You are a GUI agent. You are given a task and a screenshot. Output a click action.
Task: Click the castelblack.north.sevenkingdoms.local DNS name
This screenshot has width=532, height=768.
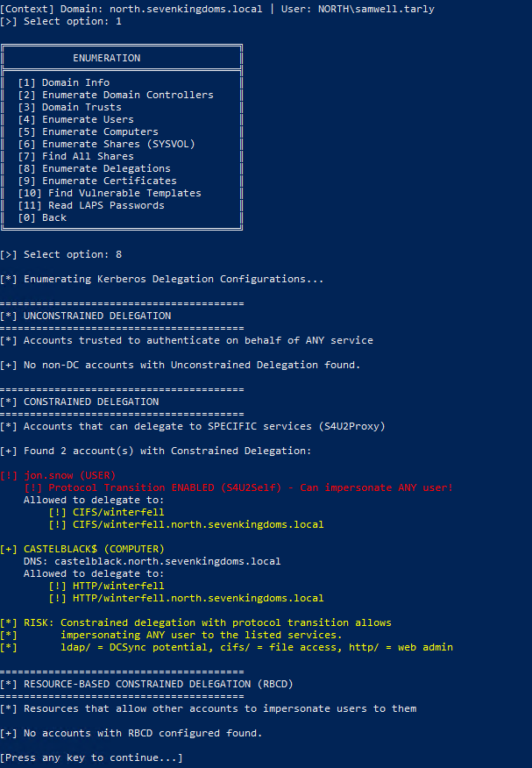pyautogui.click(x=167, y=561)
